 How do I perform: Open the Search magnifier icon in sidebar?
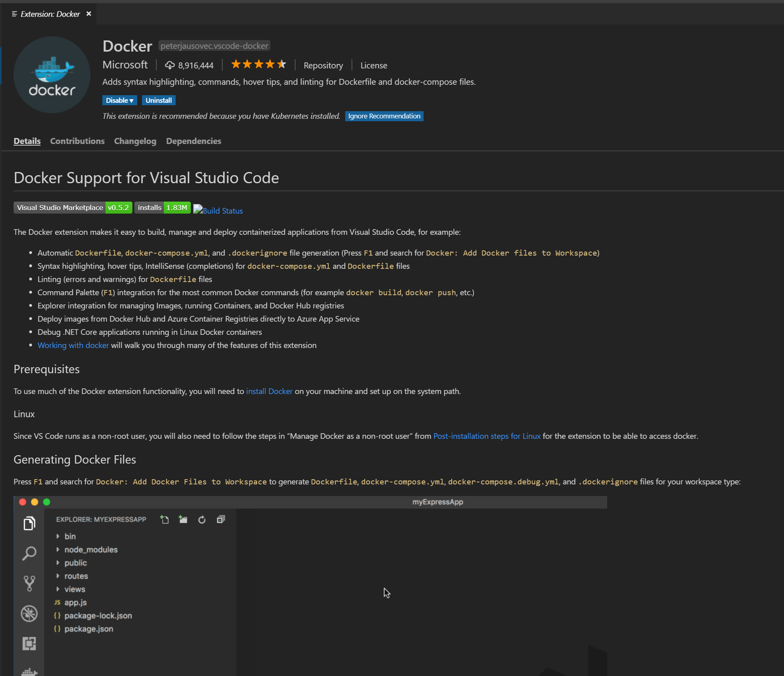pyautogui.click(x=29, y=553)
